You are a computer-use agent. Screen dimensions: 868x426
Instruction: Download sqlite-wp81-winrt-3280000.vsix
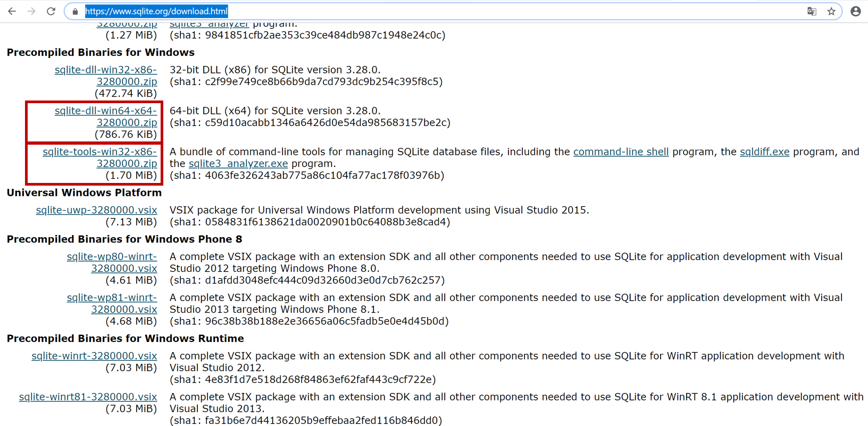112,303
